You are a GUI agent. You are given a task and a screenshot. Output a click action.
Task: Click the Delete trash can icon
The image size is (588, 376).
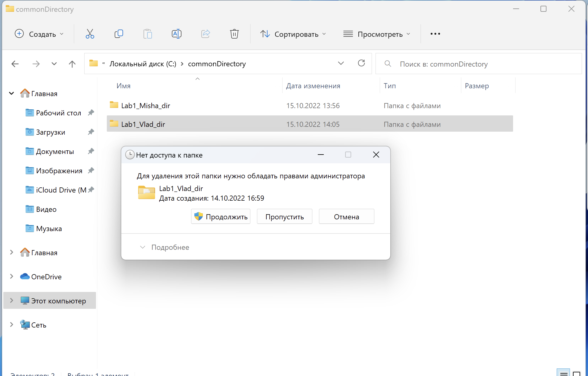click(x=234, y=34)
